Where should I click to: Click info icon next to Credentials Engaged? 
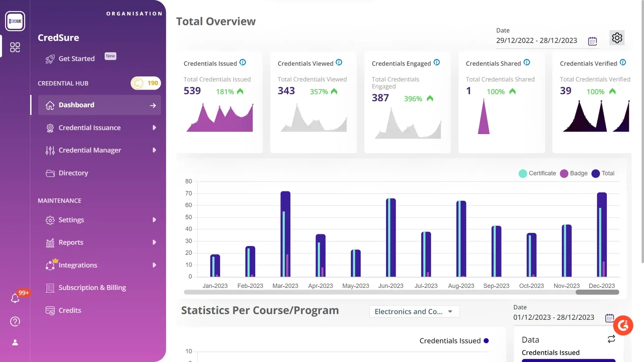[437, 62]
